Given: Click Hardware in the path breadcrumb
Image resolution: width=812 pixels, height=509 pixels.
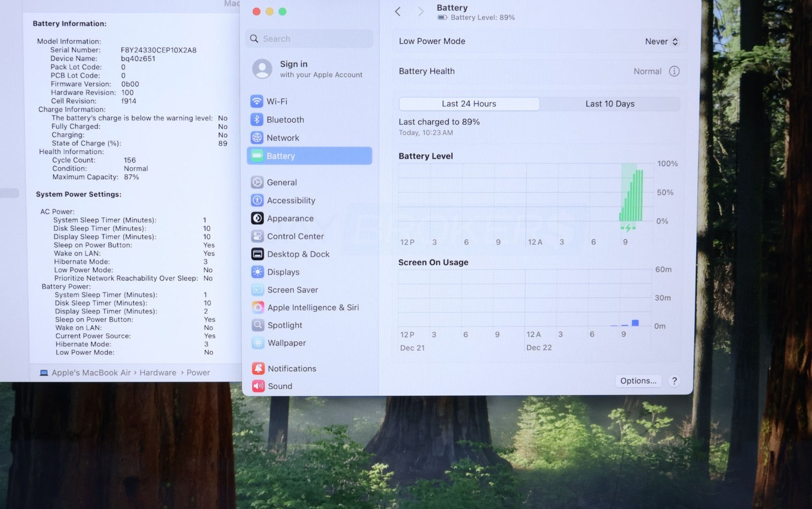Looking at the screenshot, I should 158,372.
